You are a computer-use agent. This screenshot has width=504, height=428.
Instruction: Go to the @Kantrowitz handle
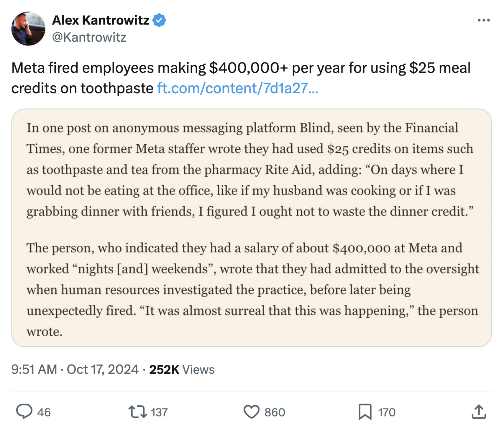pos(89,37)
